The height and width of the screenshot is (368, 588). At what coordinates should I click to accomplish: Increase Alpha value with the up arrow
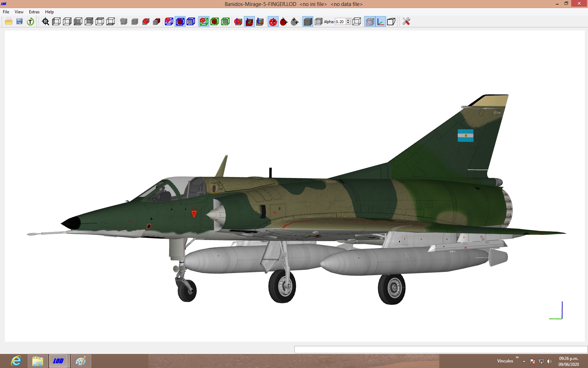[348, 20]
